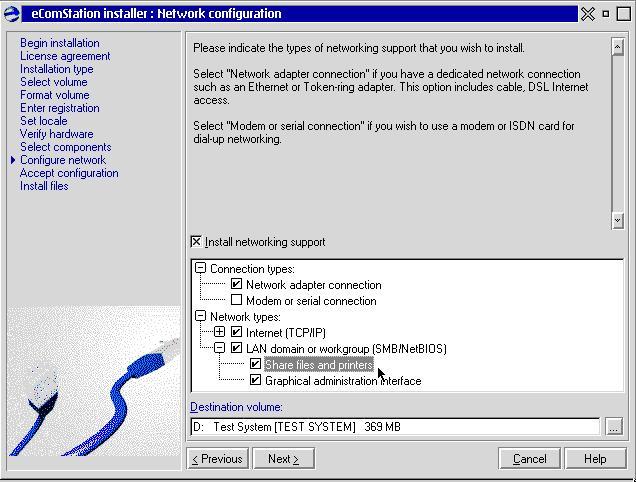Collapse the Network types tree node

[x=201, y=316]
